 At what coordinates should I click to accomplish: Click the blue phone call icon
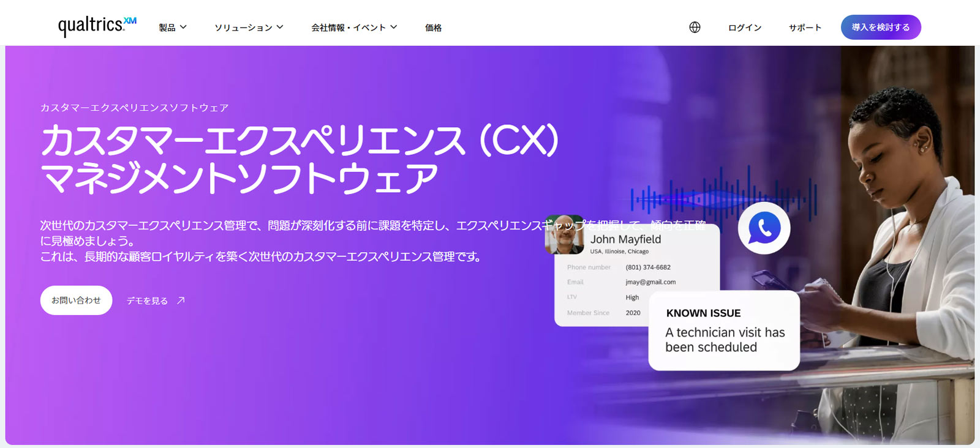(764, 228)
